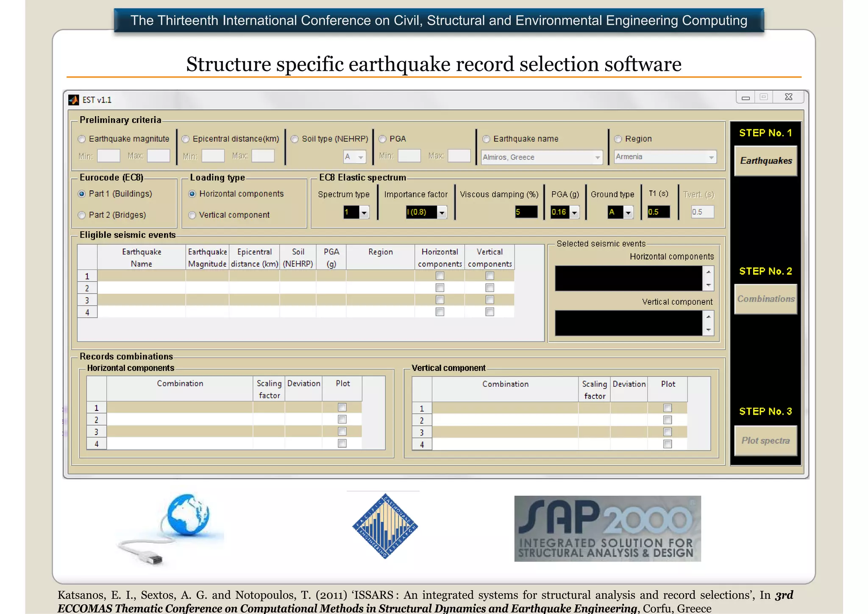The width and height of the screenshot is (868, 614).
Task: Click the Earthquakes step 1 button
Action: tap(766, 161)
